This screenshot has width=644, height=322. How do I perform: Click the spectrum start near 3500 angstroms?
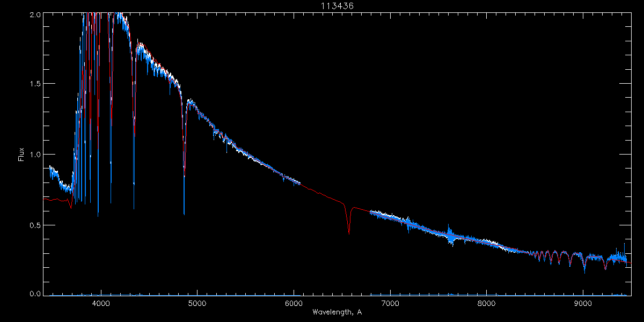tap(52, 172)
